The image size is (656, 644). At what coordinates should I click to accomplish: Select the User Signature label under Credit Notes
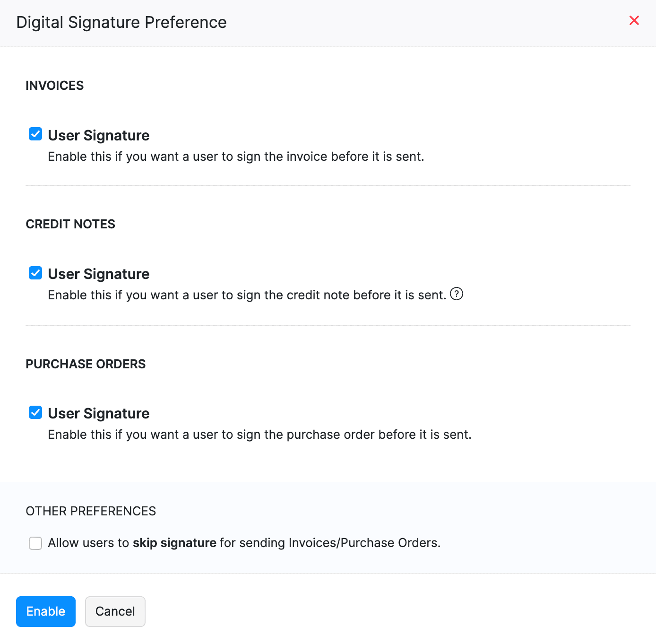coord(98,274)
